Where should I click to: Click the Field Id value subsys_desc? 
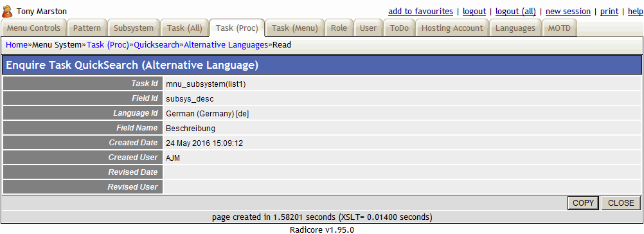point(190,99)
